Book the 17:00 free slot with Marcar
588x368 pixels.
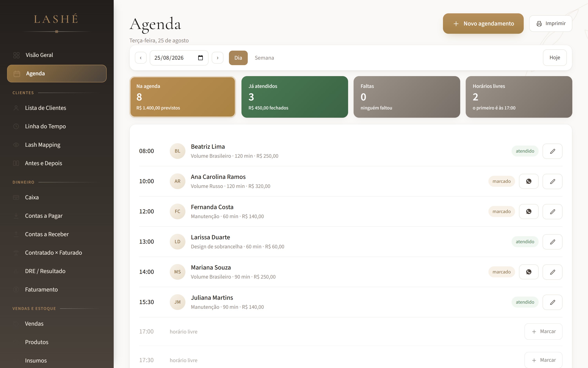point(543,332)
